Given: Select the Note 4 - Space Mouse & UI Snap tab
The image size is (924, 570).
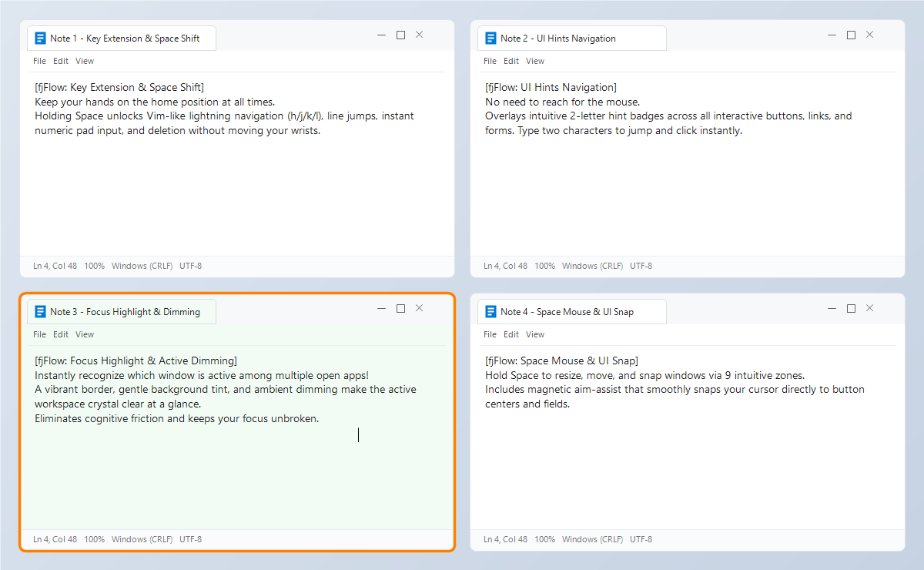Looking at the screenshot, I should (x=571, y=311).
